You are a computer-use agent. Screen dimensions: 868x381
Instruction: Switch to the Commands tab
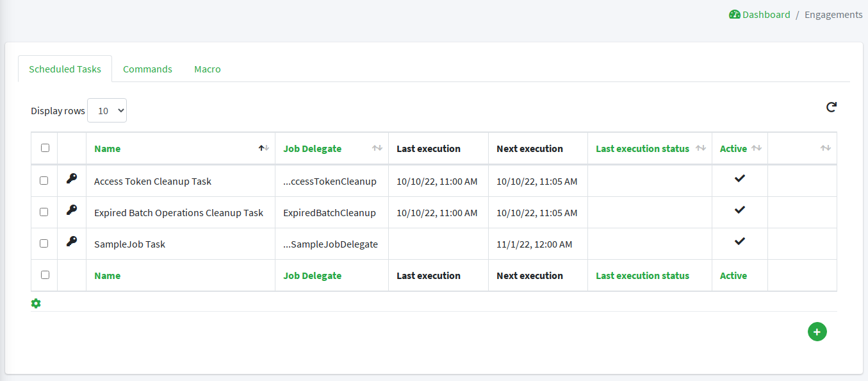147,69
